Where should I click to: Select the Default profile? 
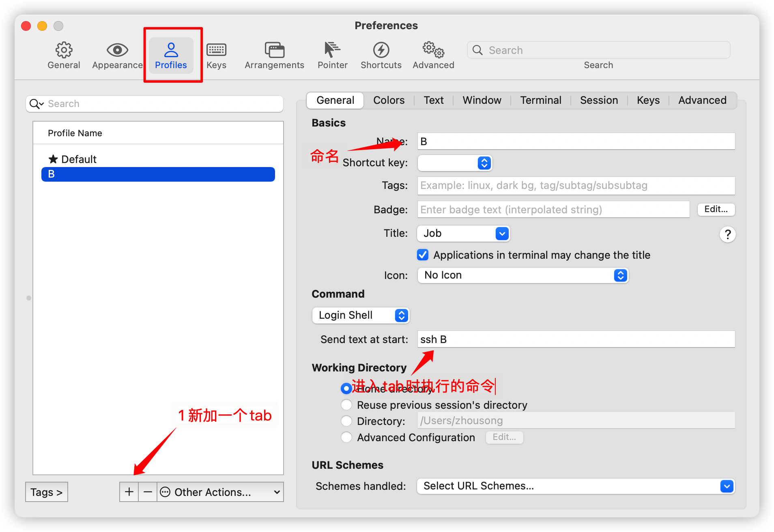tap(158, 159)
